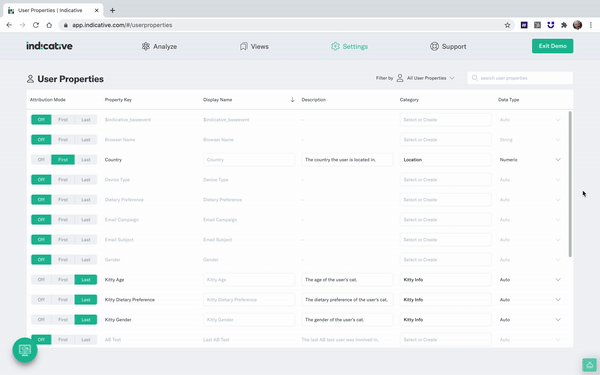
Task: Edit the Kitty Age description field
Action: [x=347, y=280]
